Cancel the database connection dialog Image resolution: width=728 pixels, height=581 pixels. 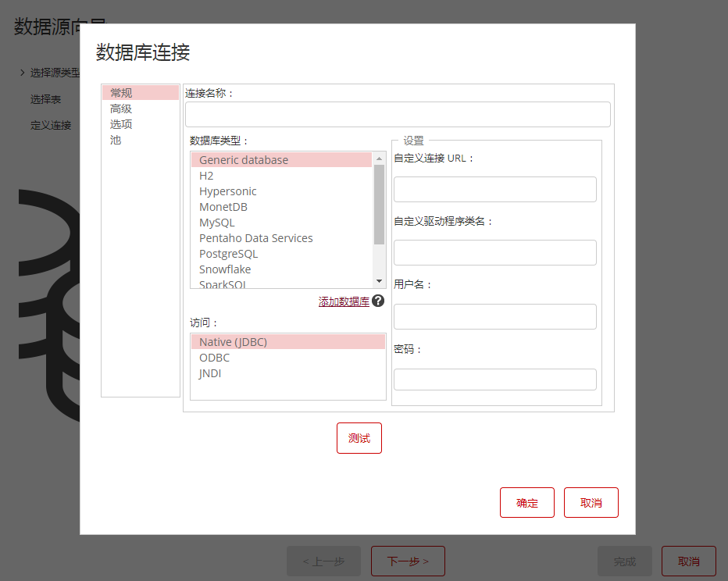pyautogui.click(x=591, y=503)
